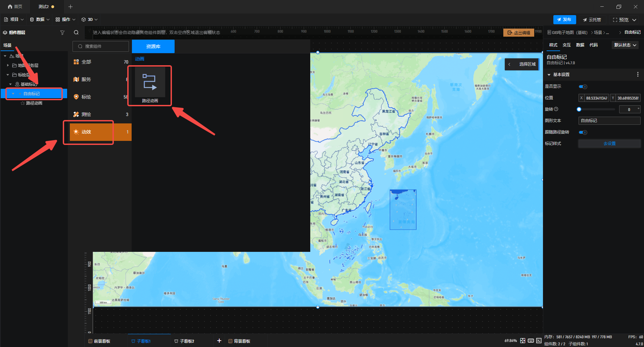Viewport: 644px width, 347px height.
Task: Click the filter icon in layers panel
Action: (x=62, y=33)
